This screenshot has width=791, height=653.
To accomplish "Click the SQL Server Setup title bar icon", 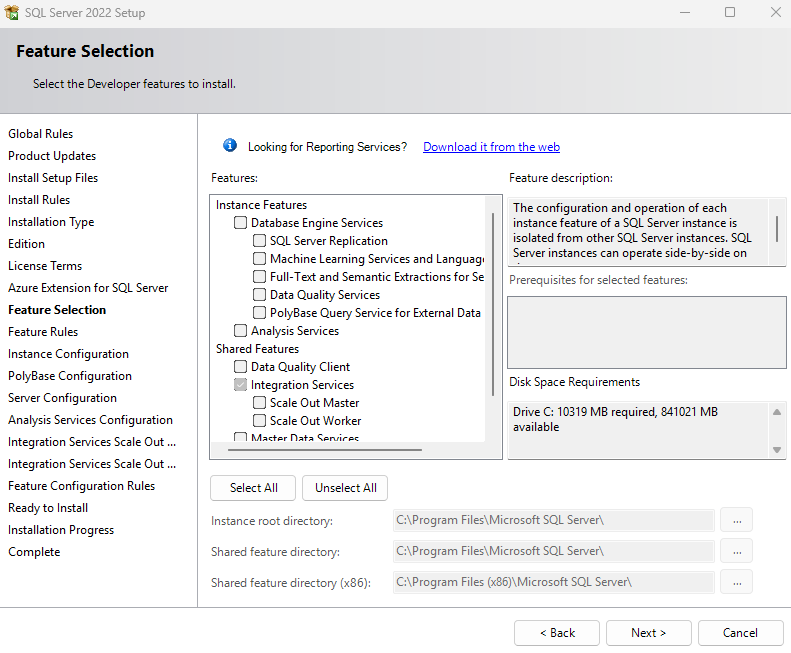I will click(x=12, y=12).
